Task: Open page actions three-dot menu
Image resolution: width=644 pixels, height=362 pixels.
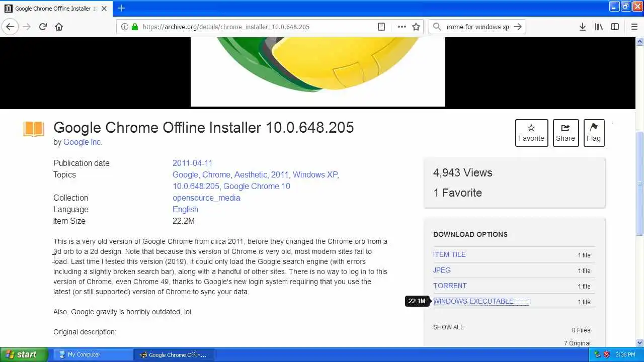Action: coord(401,27)
